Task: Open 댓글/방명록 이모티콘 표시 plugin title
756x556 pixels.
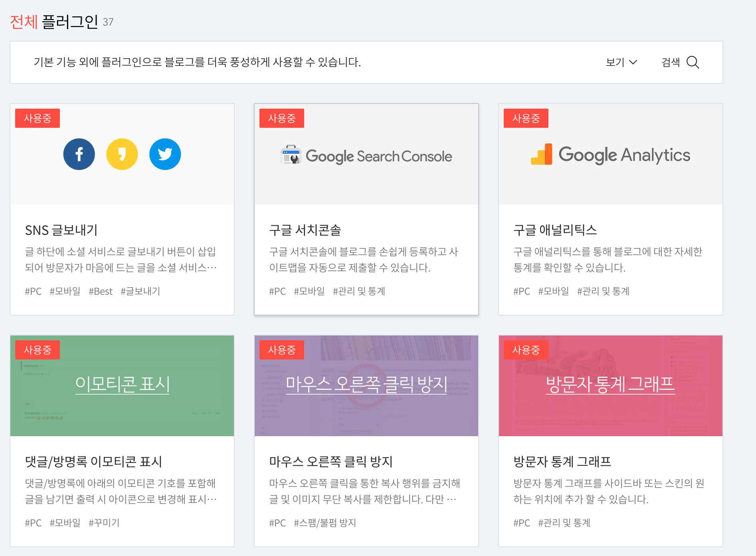Action: [x=93, y=462]
